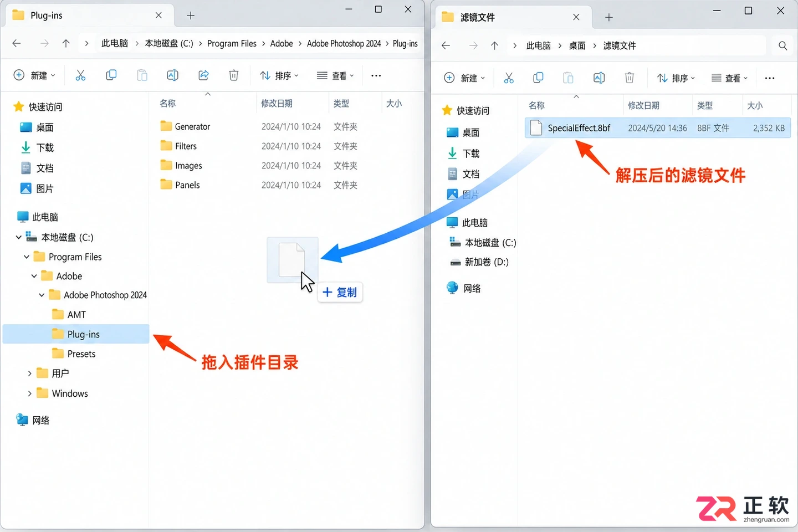The image size is (798, 532).
Task: Go up one level in Plug-ins window
Action: coord(66,43)
